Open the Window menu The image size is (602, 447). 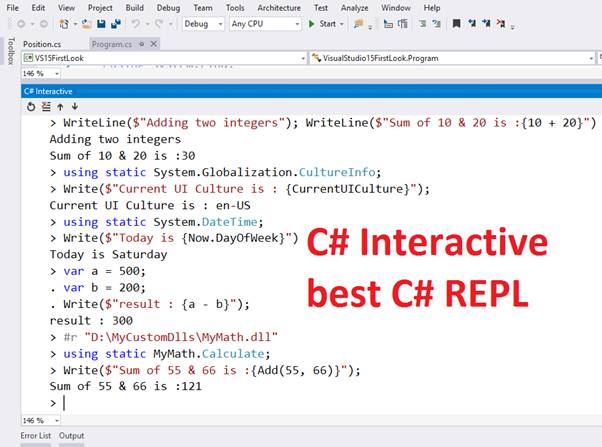pyautogui.click(x=396, y=8)
